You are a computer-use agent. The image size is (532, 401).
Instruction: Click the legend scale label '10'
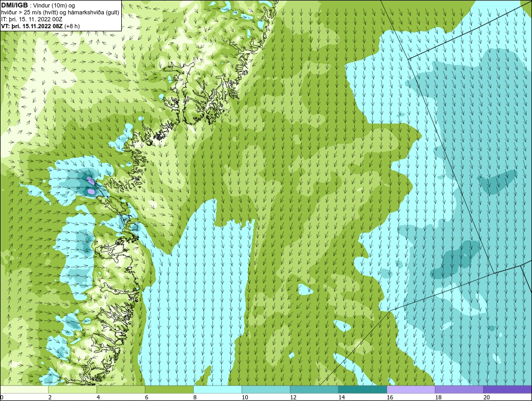coord(245,397)
